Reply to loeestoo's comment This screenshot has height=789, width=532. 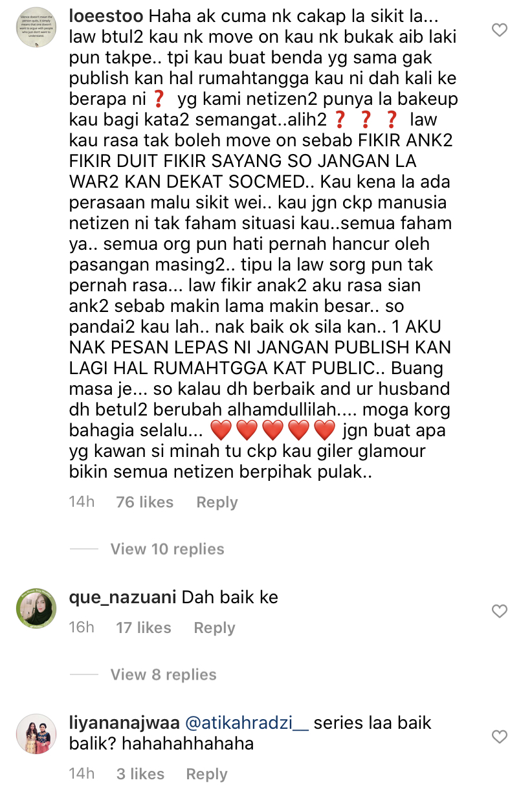pos(217,502)
